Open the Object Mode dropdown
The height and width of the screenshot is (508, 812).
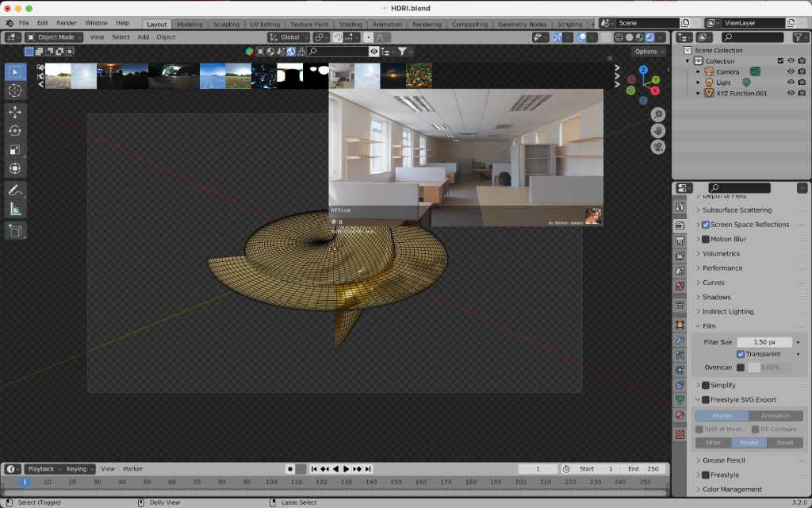pos(54,37)
